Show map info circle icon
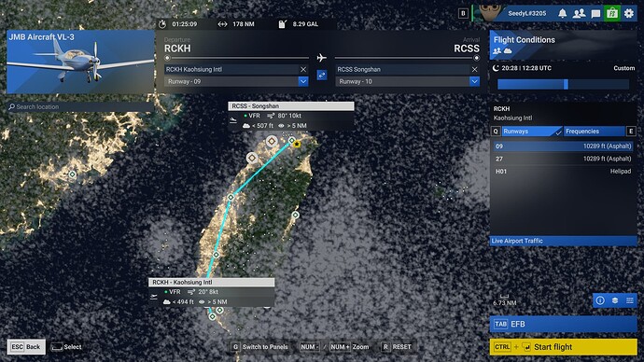 point(600,300)
